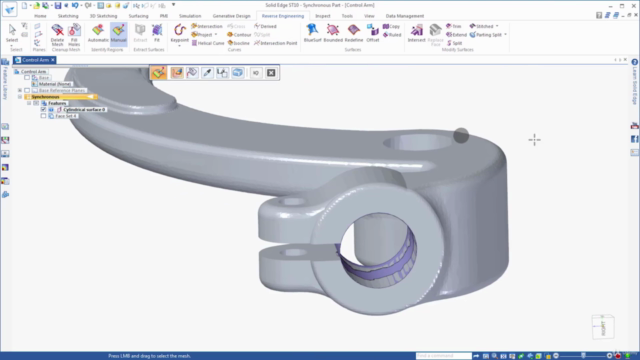Open the Generative Design tab
This screenshot has height=360, width=640.
[231, 16]
